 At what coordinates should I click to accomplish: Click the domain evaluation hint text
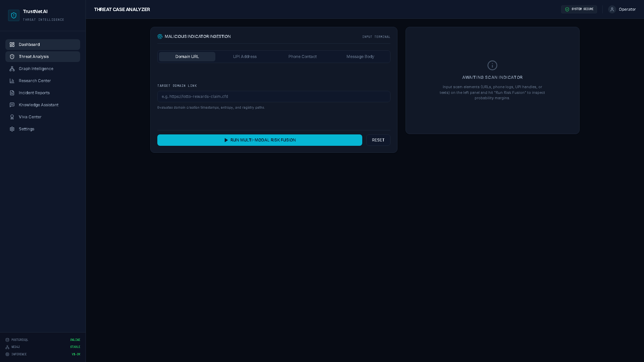[x=211, y=108]
